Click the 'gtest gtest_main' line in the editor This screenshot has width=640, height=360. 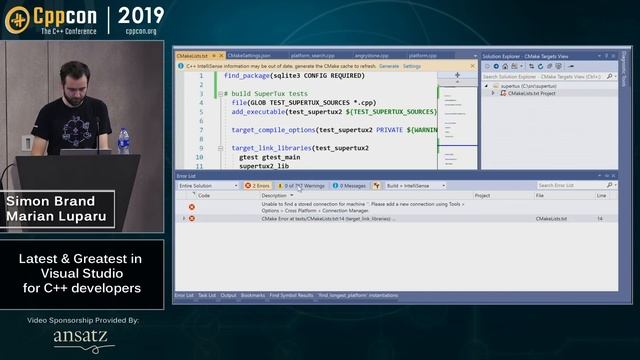269,157
